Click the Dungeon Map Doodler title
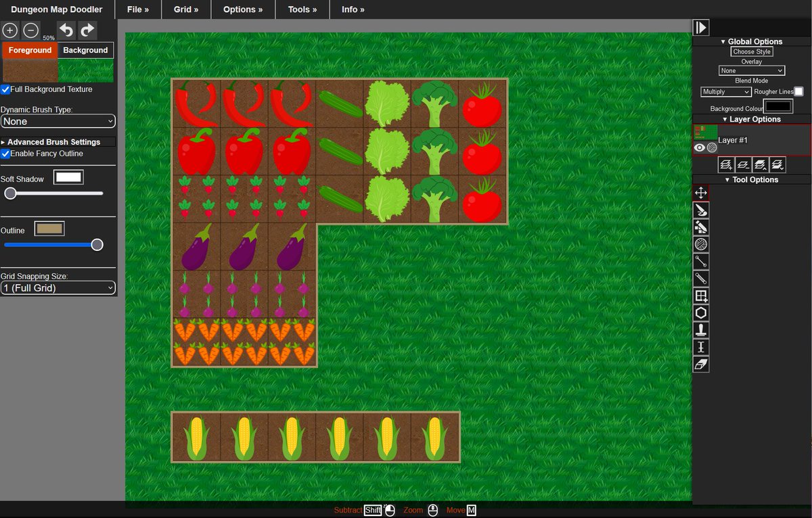The image size is (812, 518). pos(57,9)
